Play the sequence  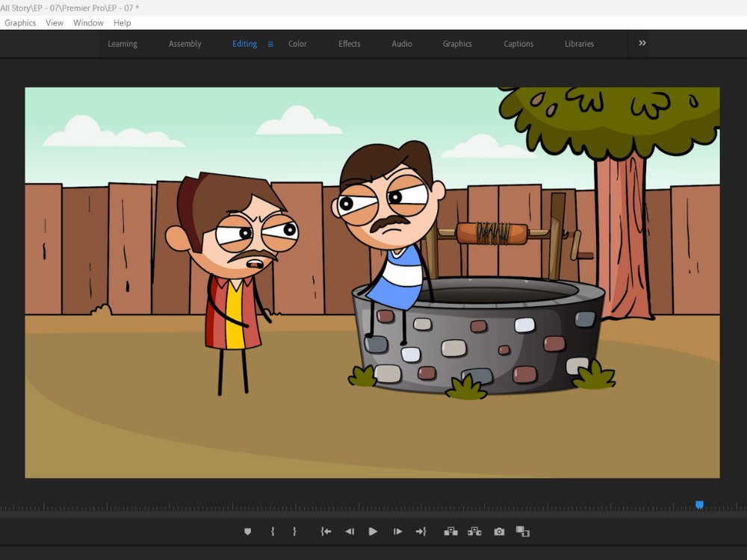pos(373,532)
